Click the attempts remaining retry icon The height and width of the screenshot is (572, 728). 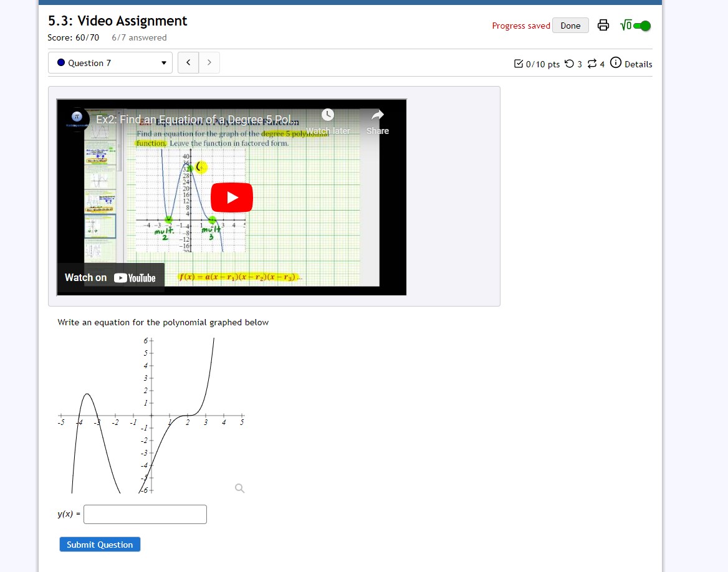click(x=568, y=64)
